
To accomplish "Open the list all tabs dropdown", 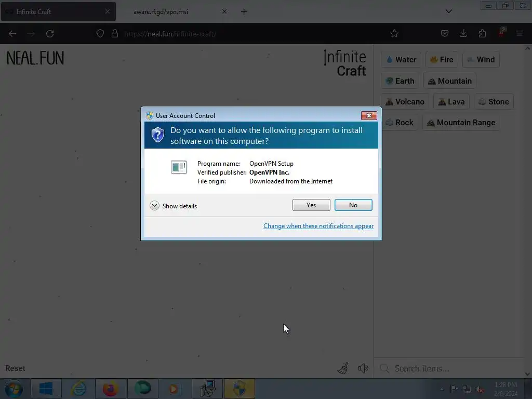I will (448, 11).
